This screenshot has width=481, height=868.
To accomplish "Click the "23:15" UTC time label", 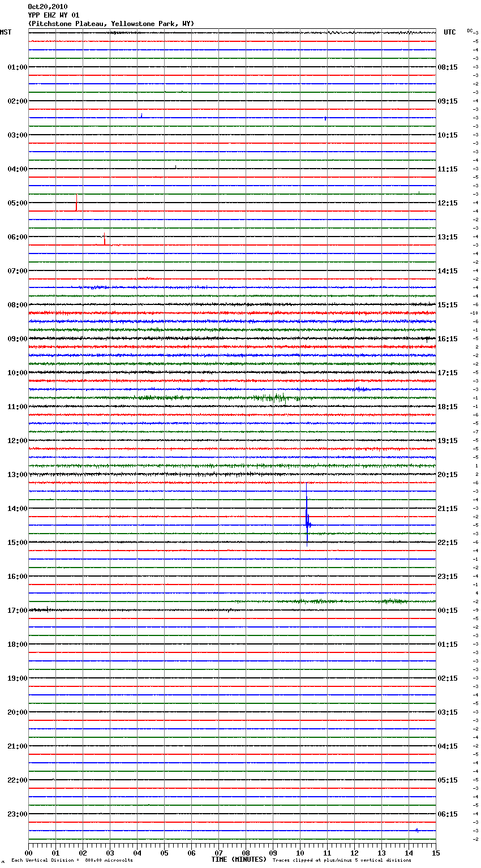I will (448, 577).
